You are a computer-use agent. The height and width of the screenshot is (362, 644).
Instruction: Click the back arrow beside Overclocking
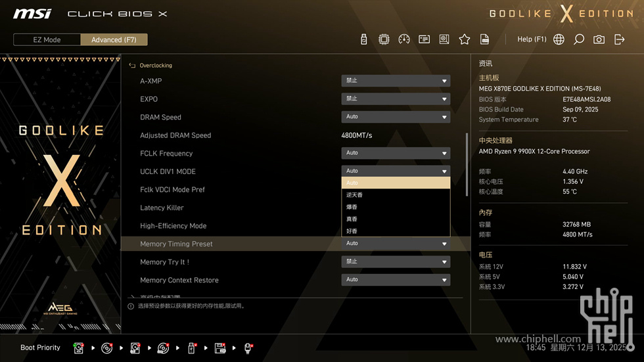point(132,66)
